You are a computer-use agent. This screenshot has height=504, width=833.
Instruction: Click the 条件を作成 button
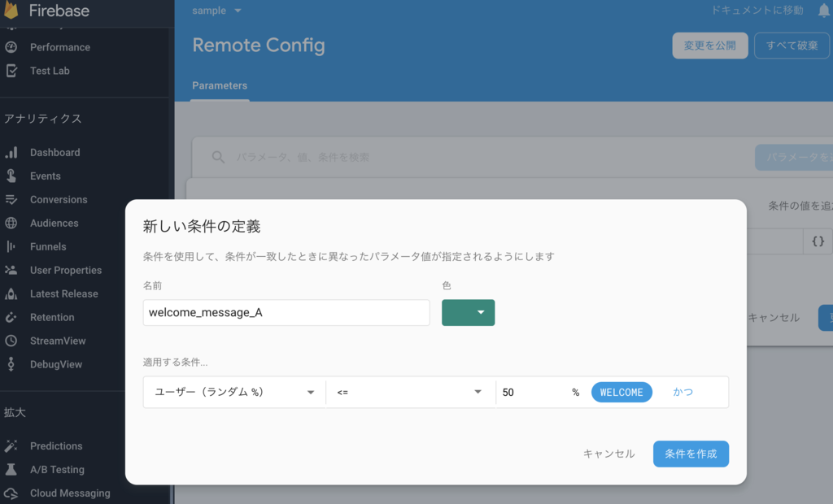point(691,454)
